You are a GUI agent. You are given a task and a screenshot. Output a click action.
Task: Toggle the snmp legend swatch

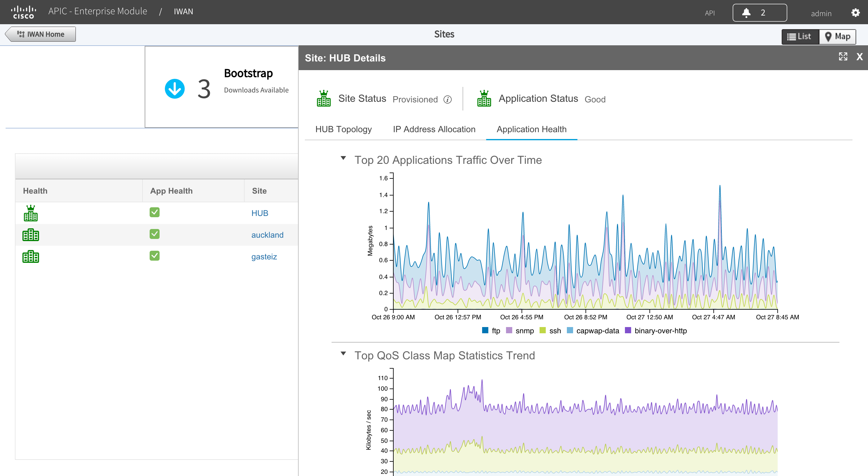509,330
